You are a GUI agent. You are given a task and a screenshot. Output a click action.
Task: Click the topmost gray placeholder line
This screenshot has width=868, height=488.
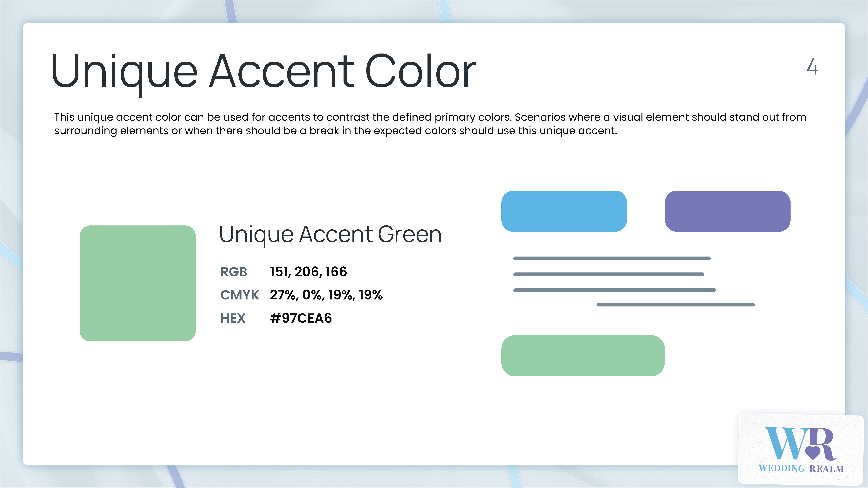pos(612,258)
